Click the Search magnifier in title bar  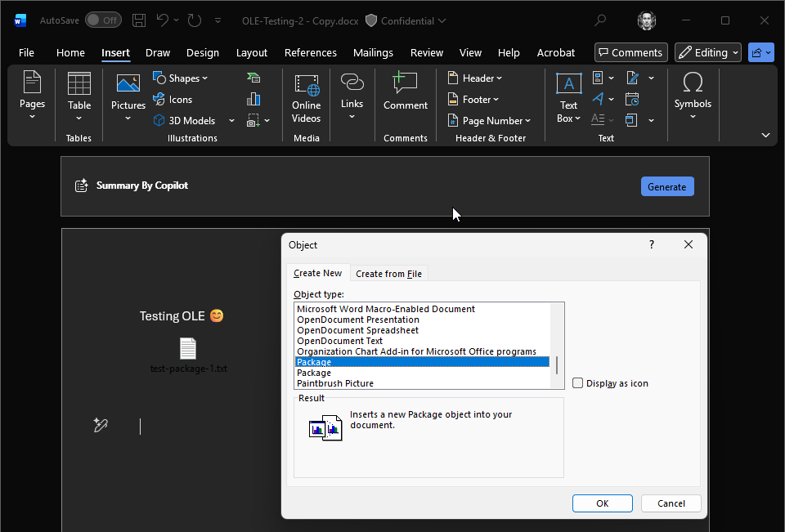[x=600, y=20]
